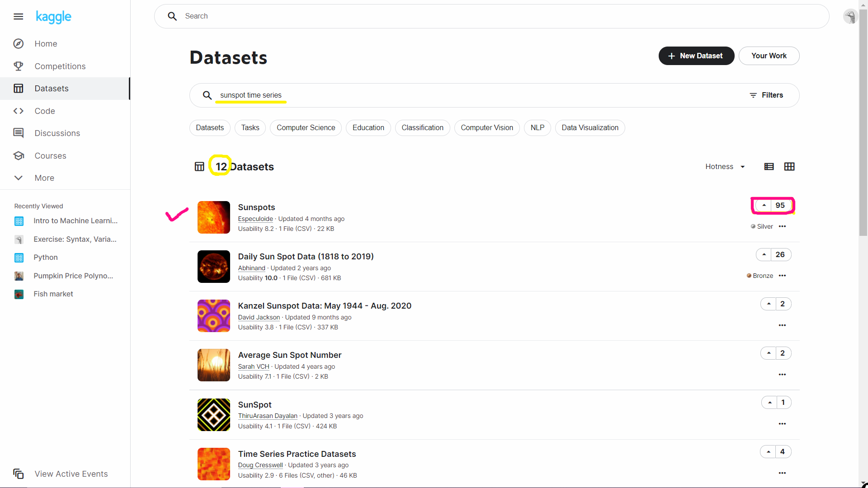Open author Doug Cresswell profile link

tap(260, 465)
